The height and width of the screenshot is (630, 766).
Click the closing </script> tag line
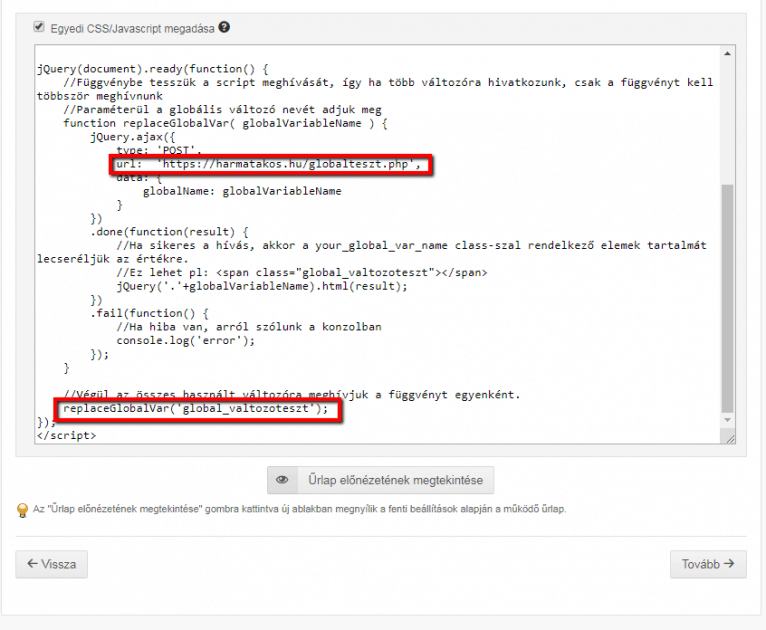[66, 436]
